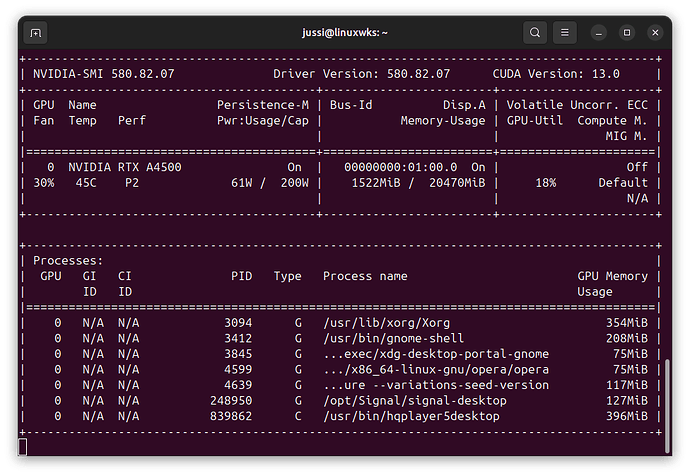Click the PID column header

pos(242,276)
